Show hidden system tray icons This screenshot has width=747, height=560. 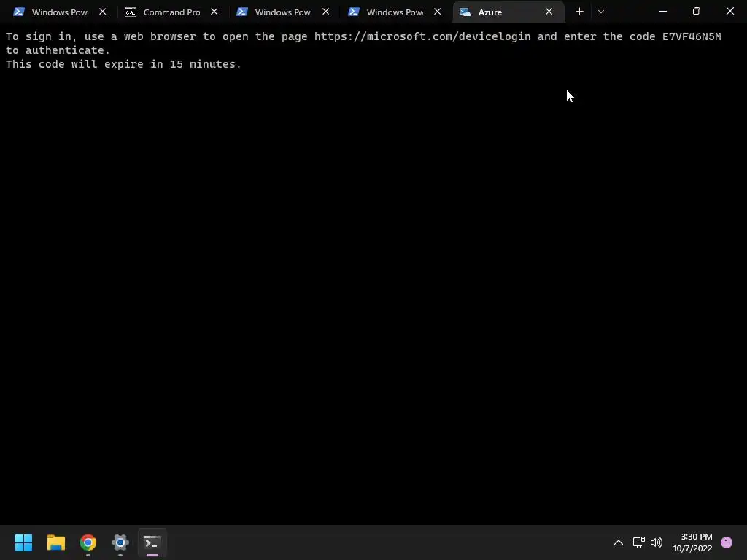click(619, 542)
